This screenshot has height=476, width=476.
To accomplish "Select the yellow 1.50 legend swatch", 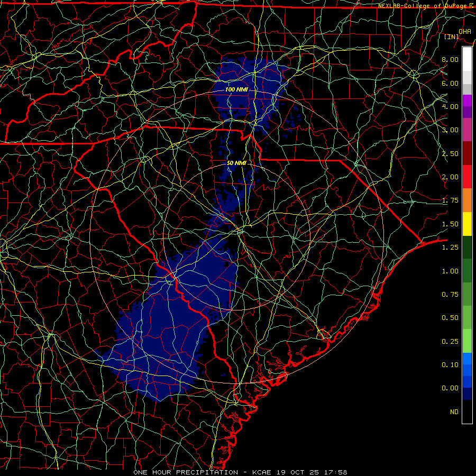I will (x=467, y=224).
